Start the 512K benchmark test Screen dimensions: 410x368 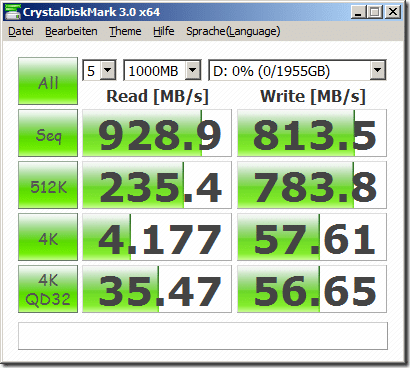(48, 185)
